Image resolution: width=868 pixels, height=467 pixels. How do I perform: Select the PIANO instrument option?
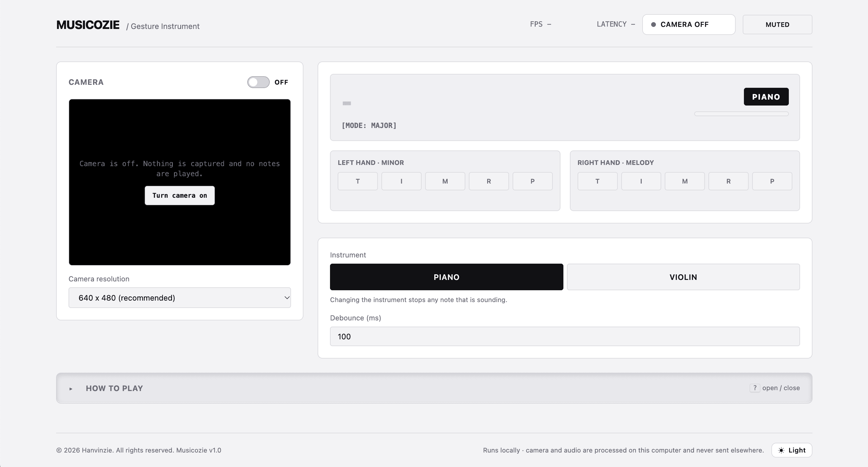pos(446,277)
